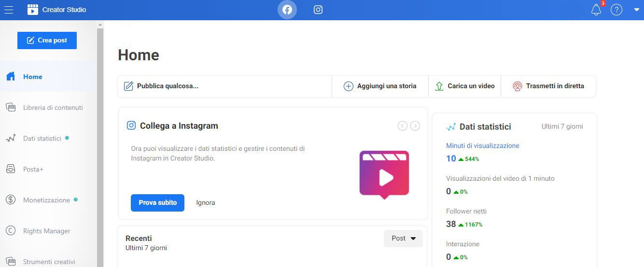Click the Ultimi 7 giorni label in statistics
This screenshot has width=644, height=267.
[562, 126]
